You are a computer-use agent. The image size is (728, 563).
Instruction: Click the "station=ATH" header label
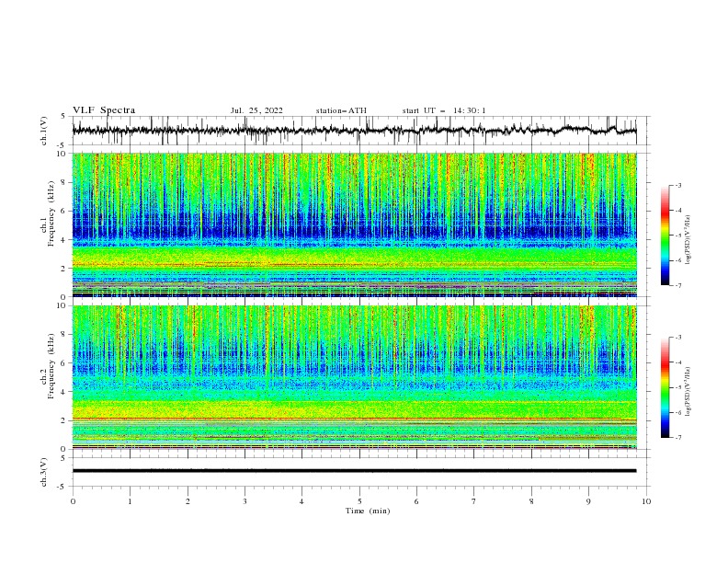point(341,110)
